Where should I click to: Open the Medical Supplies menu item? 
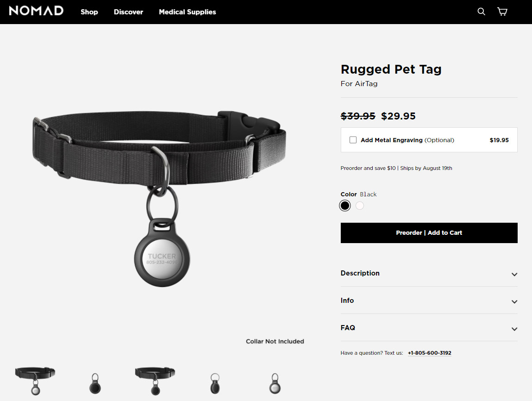pyautogui.click(x=187, y=12)
